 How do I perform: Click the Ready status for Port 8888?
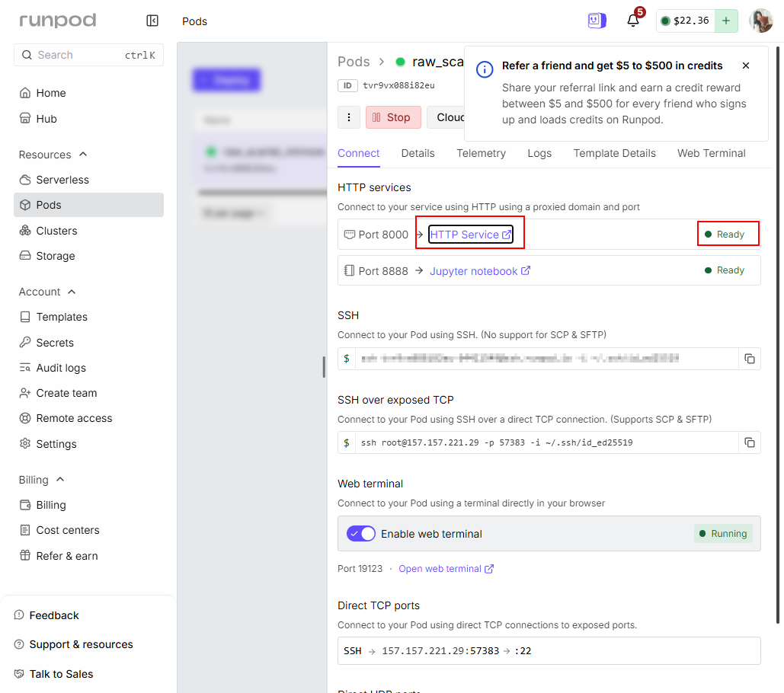tap(725, 270)
